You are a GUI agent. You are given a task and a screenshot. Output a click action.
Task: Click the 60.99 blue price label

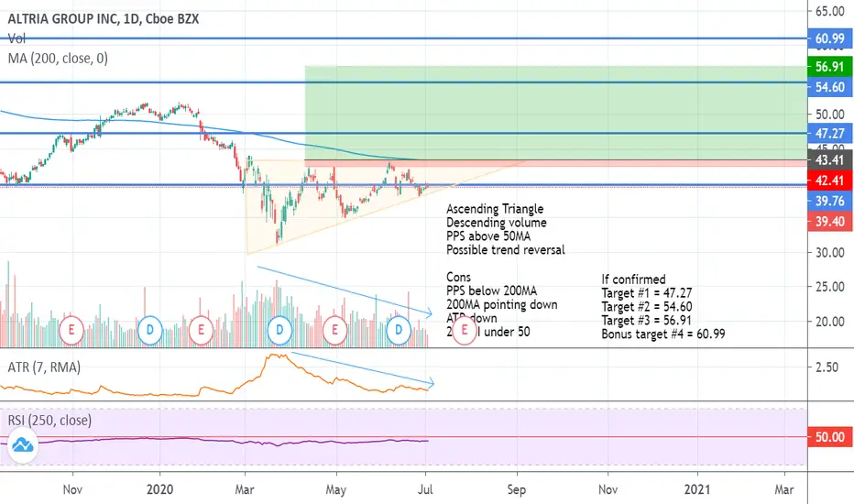pyautogui.click(x=829, y=38)
